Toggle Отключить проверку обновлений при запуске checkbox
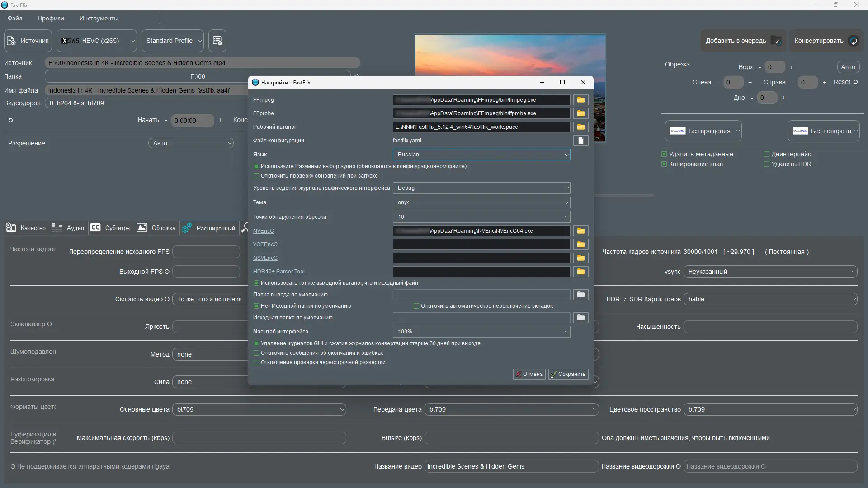Screen dimensions: 868x488 [256, 176]
